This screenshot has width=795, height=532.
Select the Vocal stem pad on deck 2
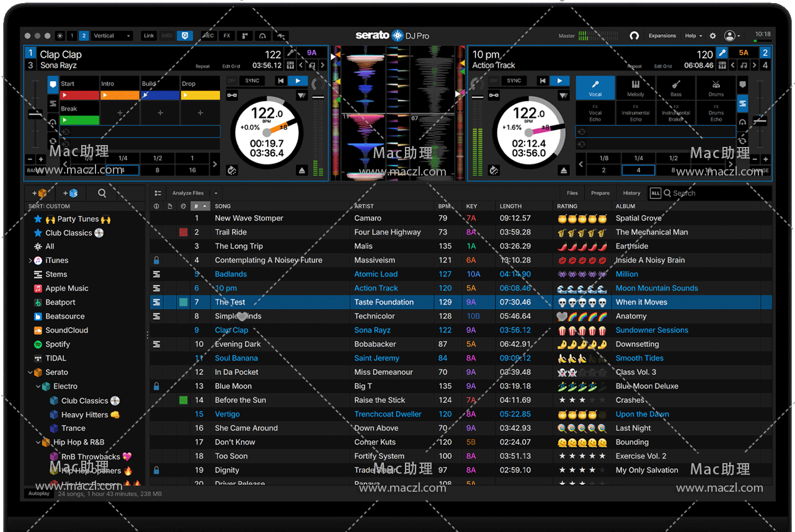(x=595, y=88)
